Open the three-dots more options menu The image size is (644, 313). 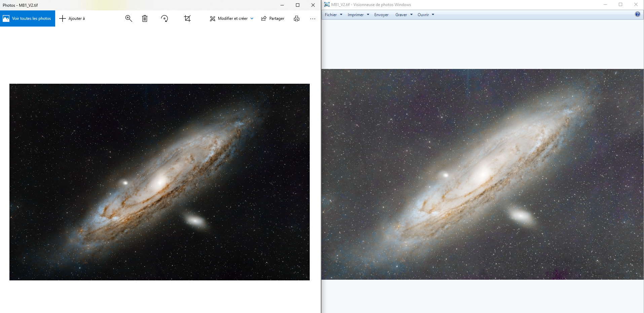313,18
